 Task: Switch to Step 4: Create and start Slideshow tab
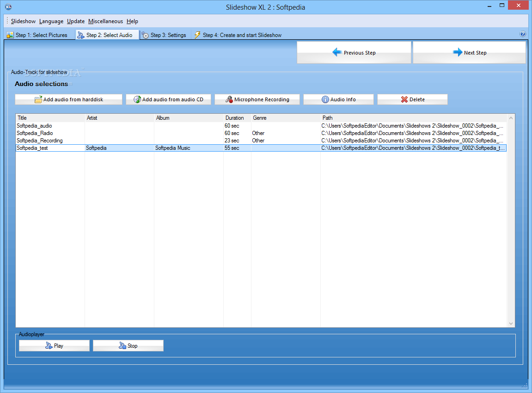point(238,35)
